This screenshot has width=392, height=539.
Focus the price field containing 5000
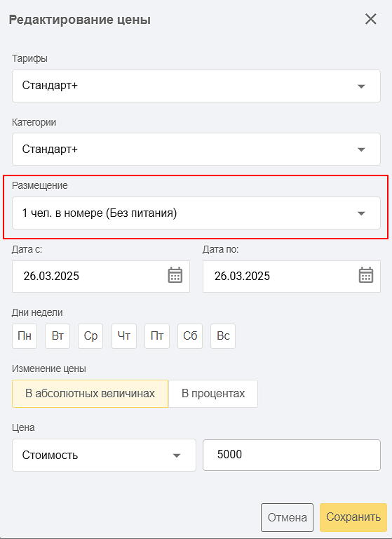pos(292,455)
